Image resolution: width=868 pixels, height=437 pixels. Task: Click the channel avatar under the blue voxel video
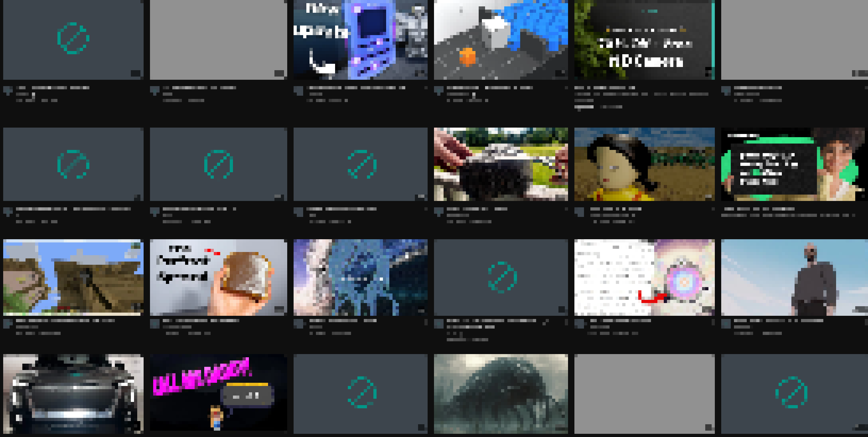tap(439, 91)
